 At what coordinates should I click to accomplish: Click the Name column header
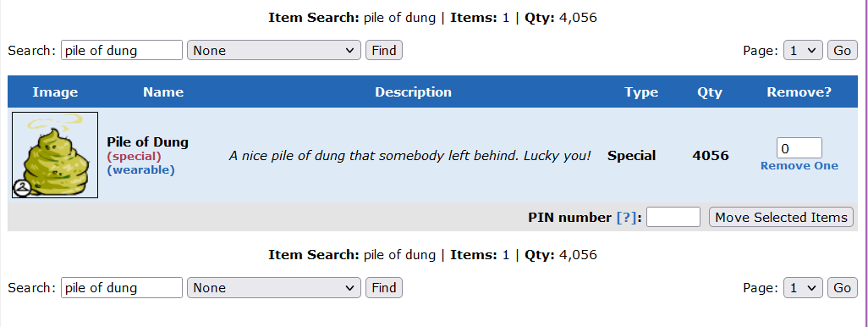[163, 92]
